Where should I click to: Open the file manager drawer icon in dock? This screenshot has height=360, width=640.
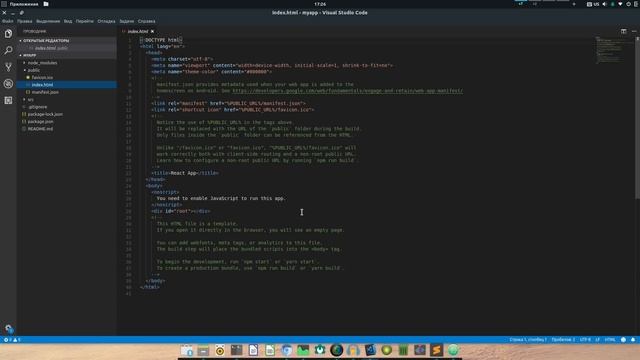[203, 350]
